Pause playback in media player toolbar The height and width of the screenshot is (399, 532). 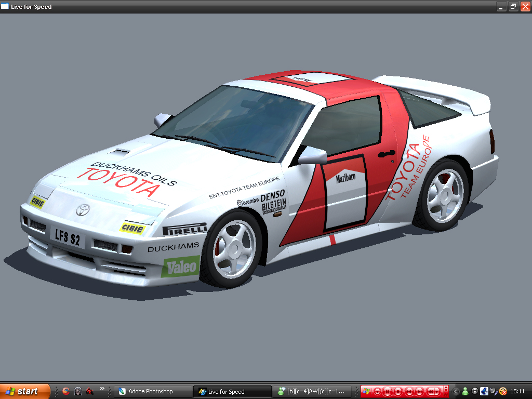pyautogui.click(x=387, y=392)
